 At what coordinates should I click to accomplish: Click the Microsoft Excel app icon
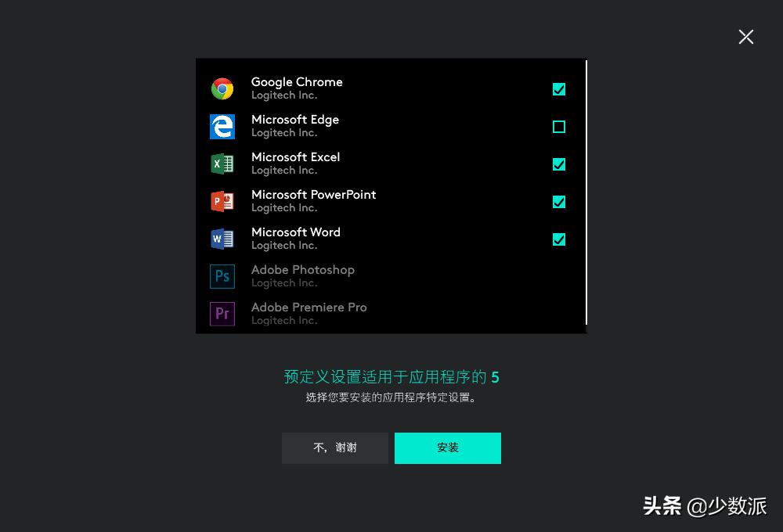click(x=222, y=164)
